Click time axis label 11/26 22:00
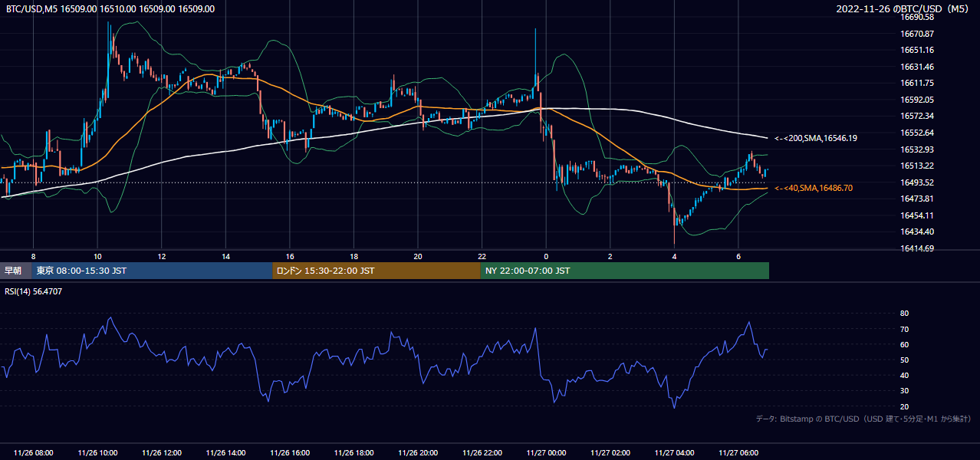 [x=482, y=453]
